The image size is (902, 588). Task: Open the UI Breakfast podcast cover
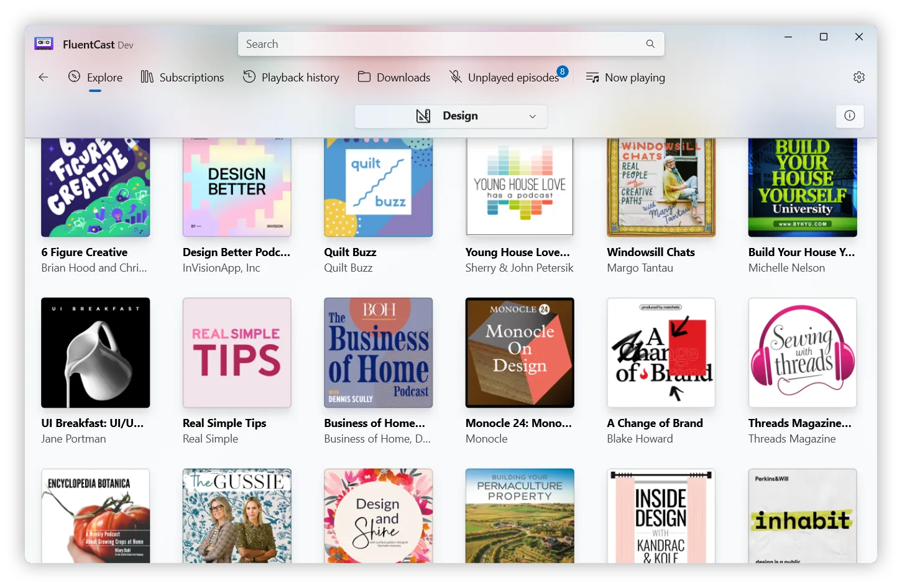96,352
